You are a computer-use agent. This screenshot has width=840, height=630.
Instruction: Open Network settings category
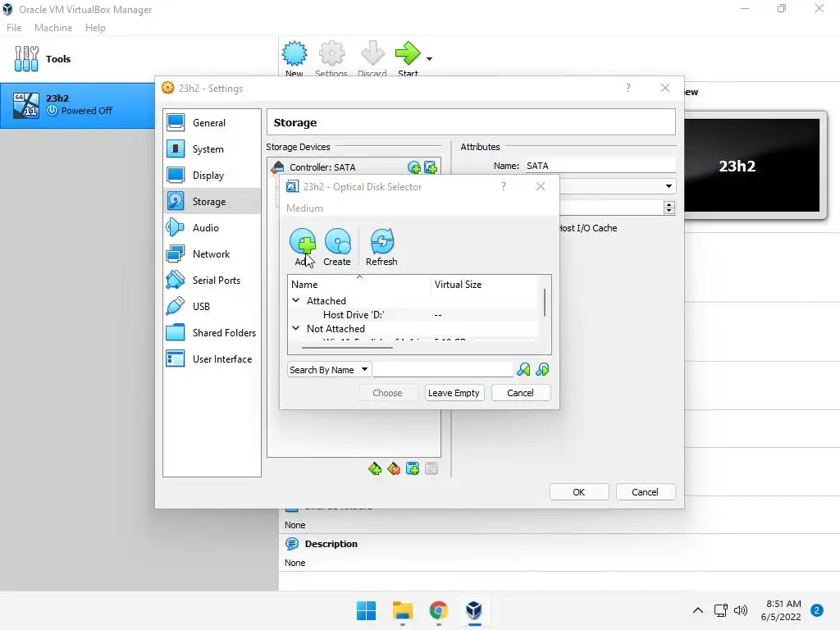[212, 254]
